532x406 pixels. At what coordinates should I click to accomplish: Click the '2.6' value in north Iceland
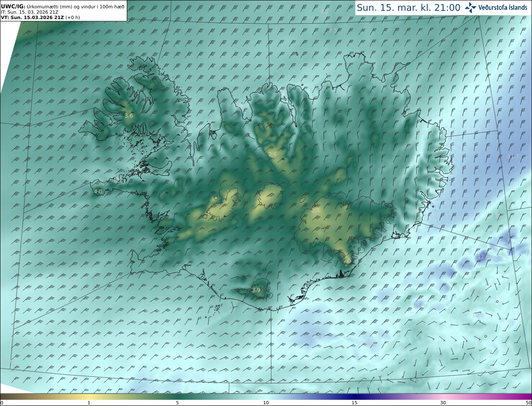(x=273, y=154)
